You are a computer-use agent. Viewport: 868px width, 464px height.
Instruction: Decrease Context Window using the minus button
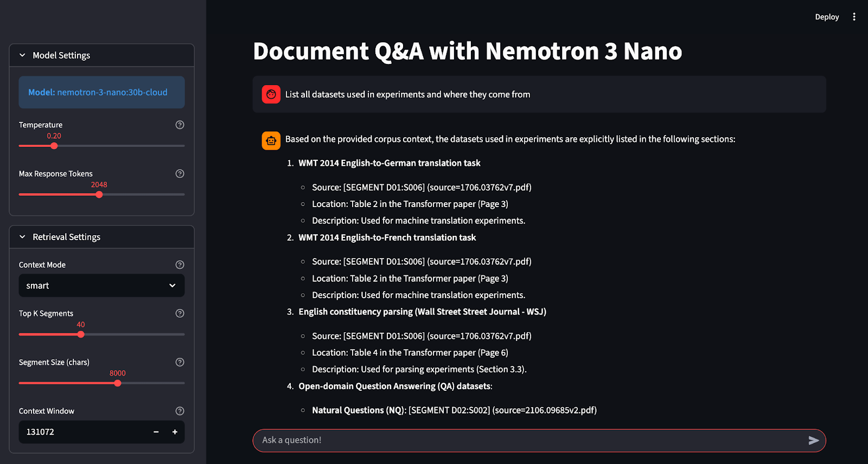coord(156,431)
